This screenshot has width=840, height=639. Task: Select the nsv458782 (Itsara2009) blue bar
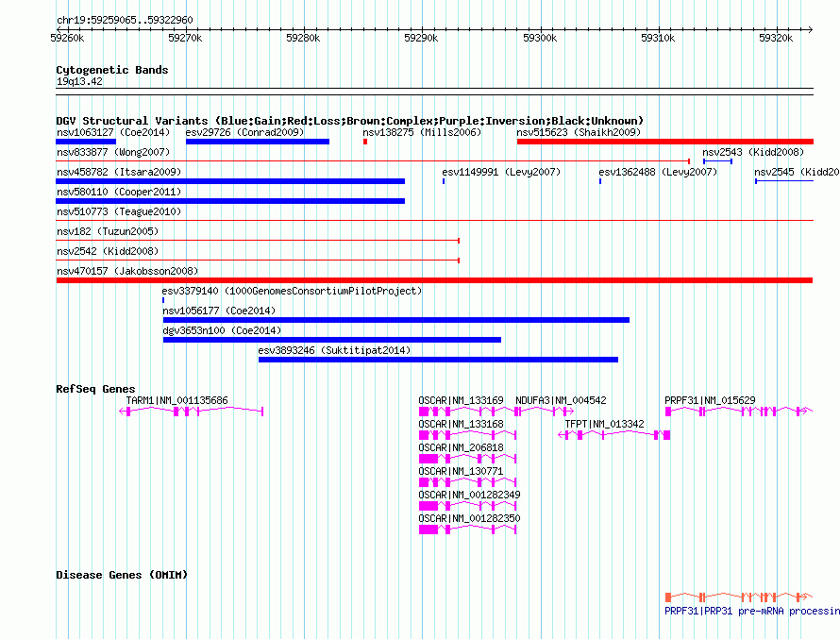tap(230, 181)
